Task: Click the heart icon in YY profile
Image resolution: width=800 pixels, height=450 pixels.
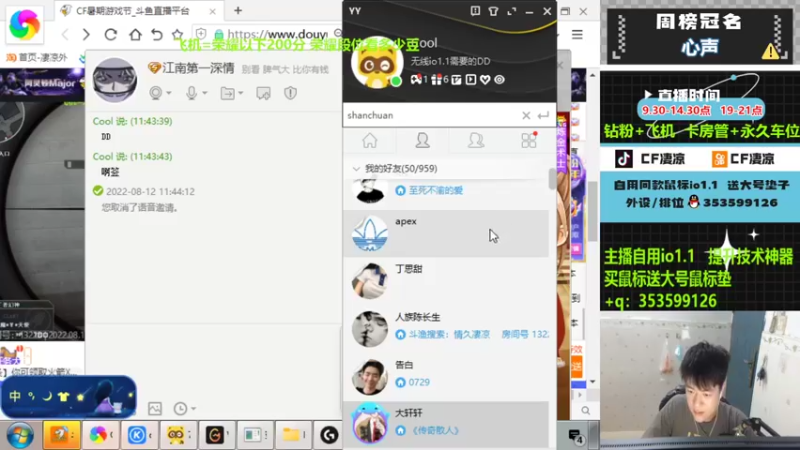Action: pos(485,80)
